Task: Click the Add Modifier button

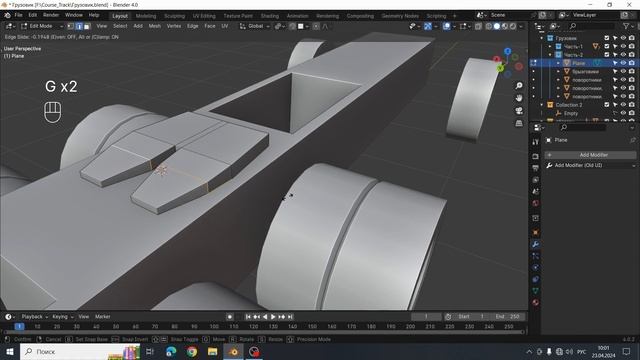Action: point(590,155)
